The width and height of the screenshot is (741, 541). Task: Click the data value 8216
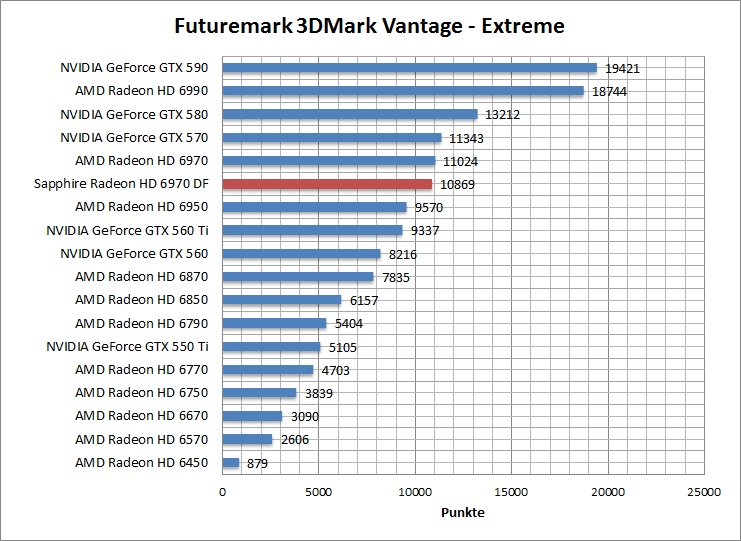[403, 255]
